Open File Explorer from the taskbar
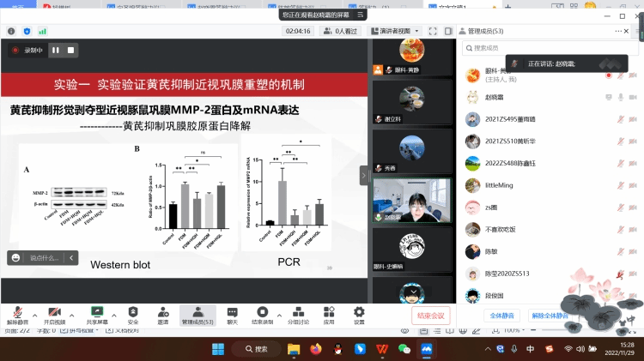This screenshot has width=644, height=361. [x=294, y=349]
